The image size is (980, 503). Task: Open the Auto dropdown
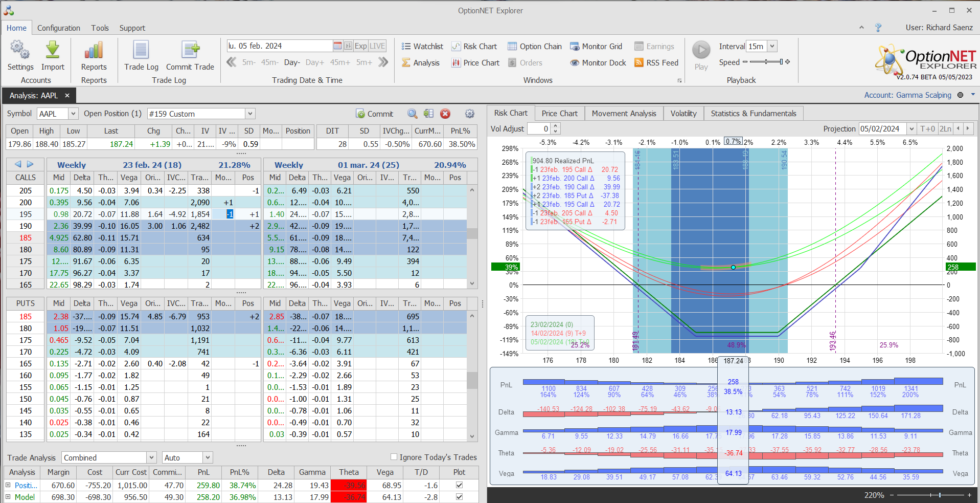[x=208, y=457]
